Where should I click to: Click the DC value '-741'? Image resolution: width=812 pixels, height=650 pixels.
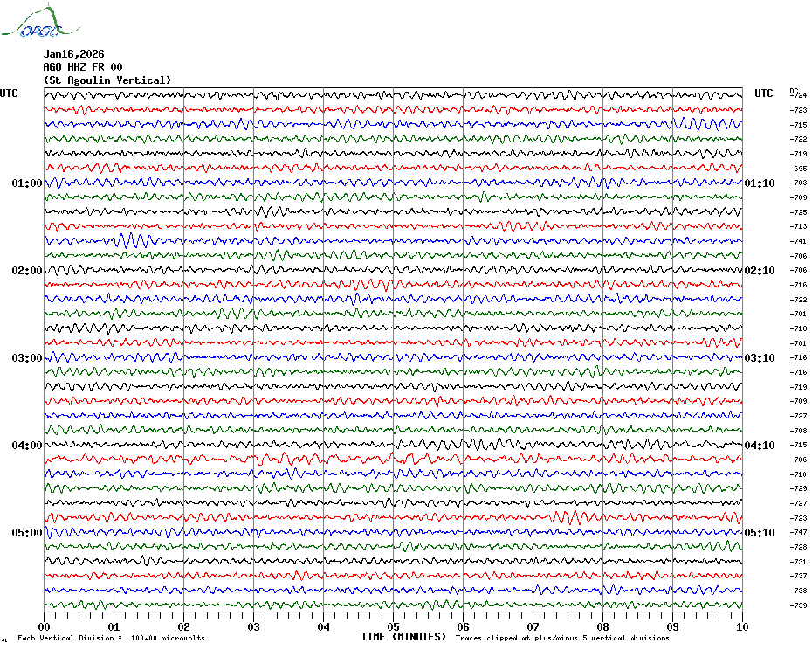[x=799, y=241]
